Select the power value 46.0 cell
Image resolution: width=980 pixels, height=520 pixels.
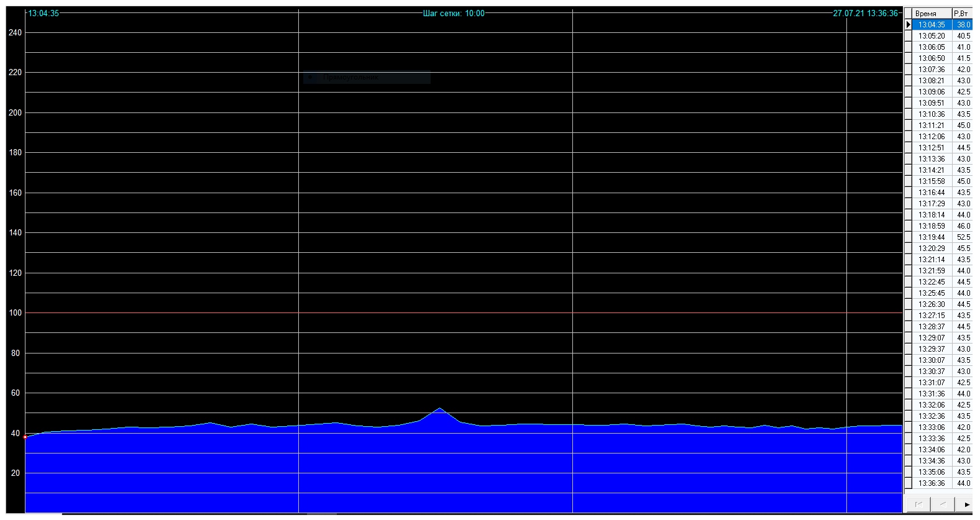click(x=963, y=226)
